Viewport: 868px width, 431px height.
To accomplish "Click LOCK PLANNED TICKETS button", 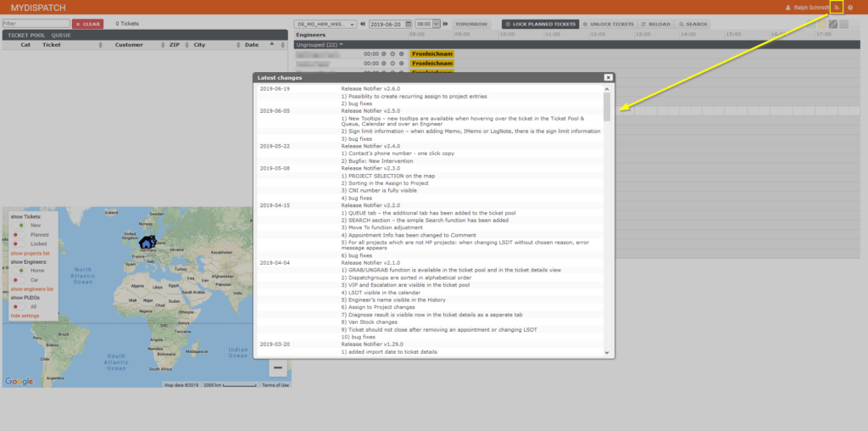I will (x=540, y=25).
